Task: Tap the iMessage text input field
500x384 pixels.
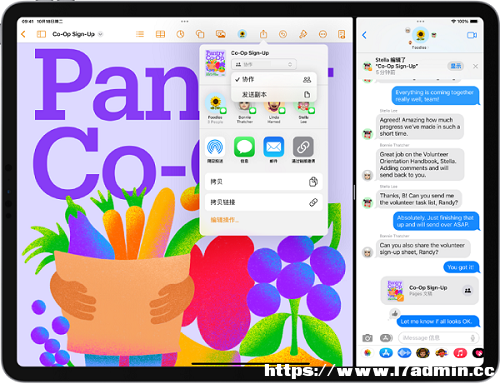Action: (x=438, y=338)
